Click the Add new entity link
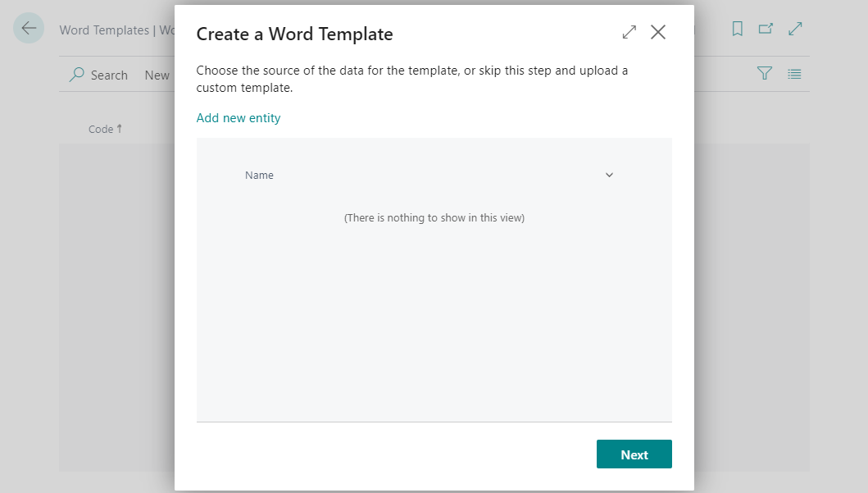The height and width of the screenshot is (493, 868). coord(238,118)
